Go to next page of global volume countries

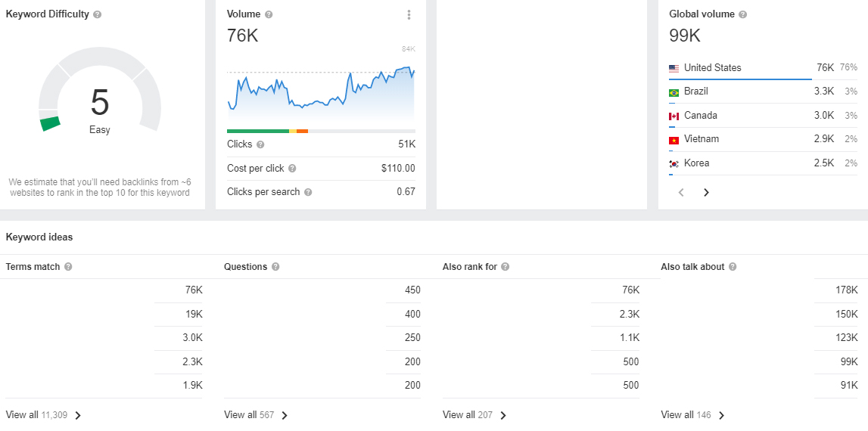[706, 193]
